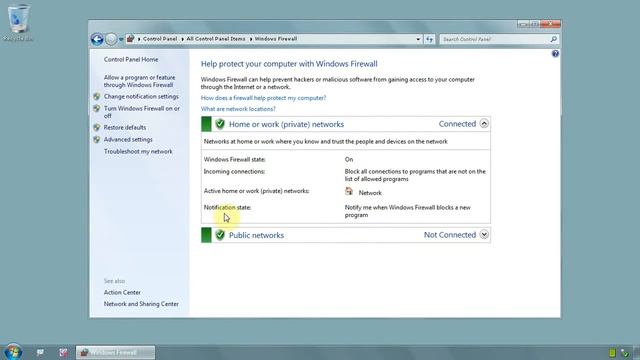The width and height of the screenshot is (640, 360).
Task: Expand the Public networks section
Action: [484, 234]
